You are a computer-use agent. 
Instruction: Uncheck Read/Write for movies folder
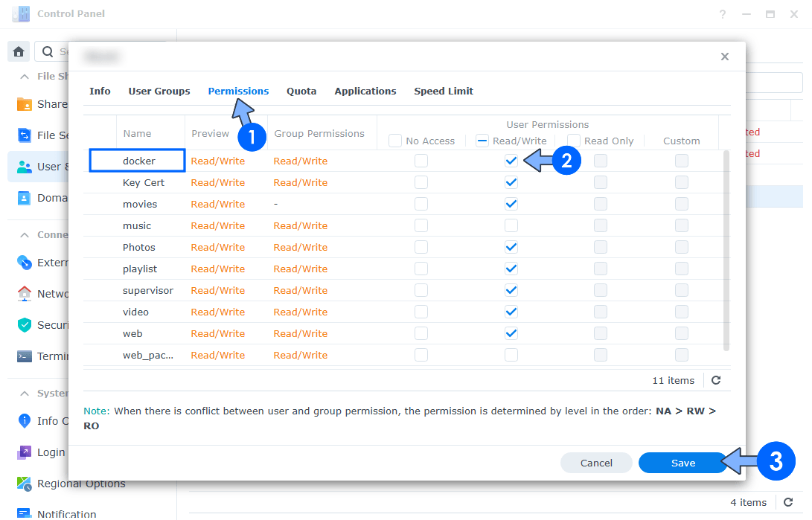511,204
